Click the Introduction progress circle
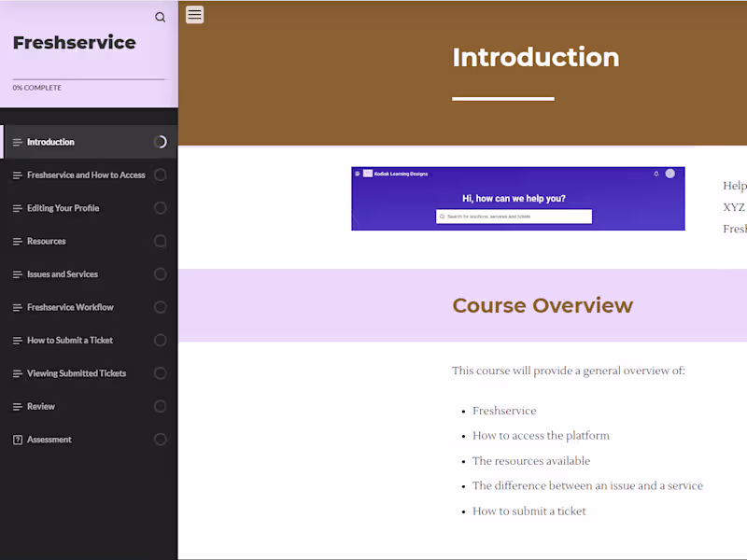The height and width of the screenshot is (560, 747). (x=161, y=142)
